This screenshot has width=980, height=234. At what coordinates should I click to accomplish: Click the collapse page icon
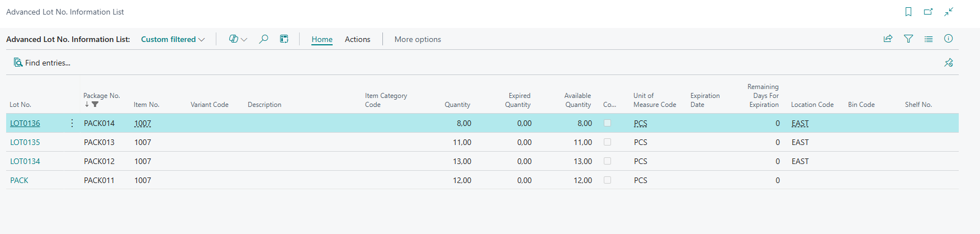[949, 12]
